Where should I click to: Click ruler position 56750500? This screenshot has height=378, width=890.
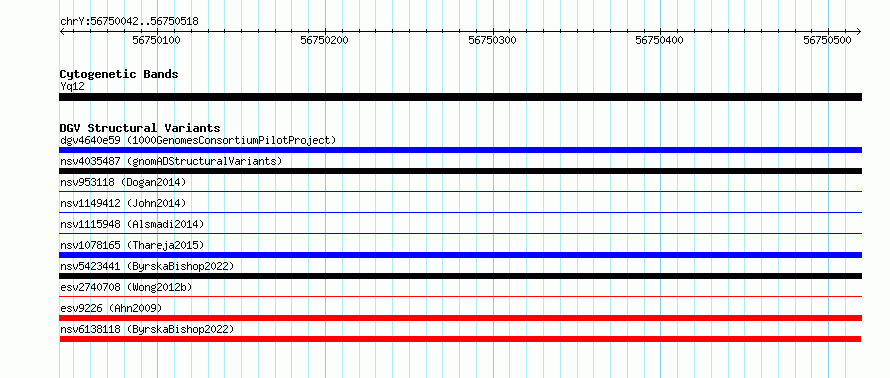[828, 40]
